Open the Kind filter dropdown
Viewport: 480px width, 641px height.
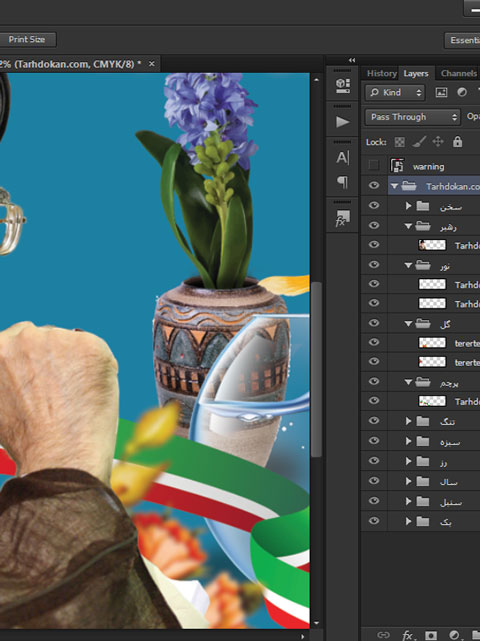(395, 92)
